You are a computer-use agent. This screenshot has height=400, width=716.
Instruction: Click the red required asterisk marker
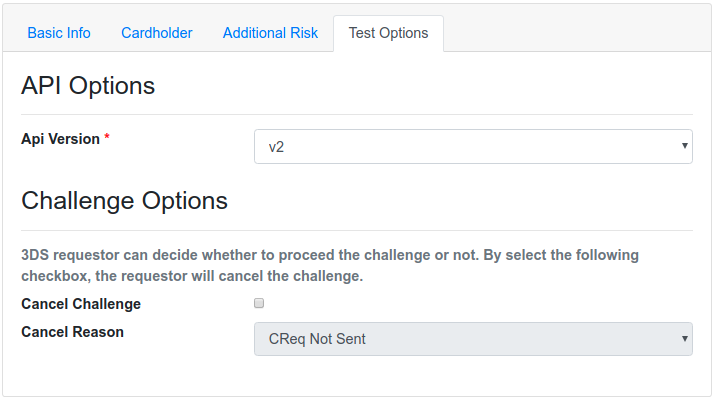107,138
